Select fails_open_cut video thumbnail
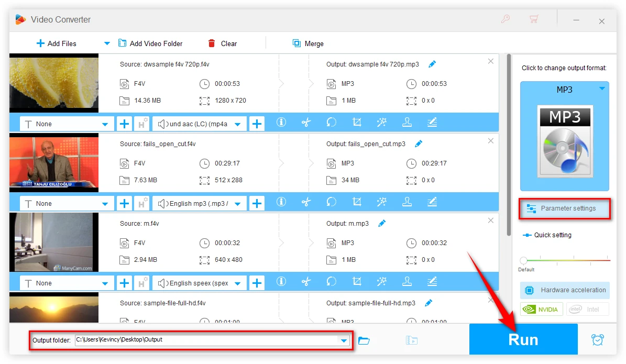The height and width of the screenshot is (364, 626). point(54,162)
